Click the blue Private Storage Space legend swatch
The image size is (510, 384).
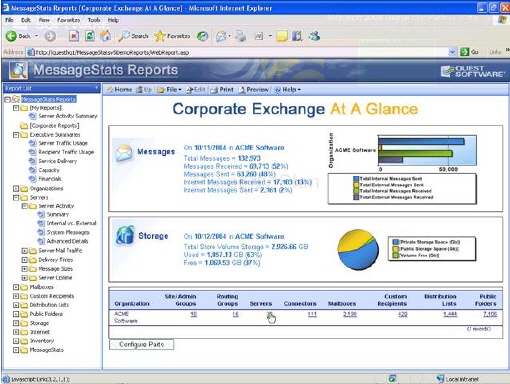[x=395, y=242]
